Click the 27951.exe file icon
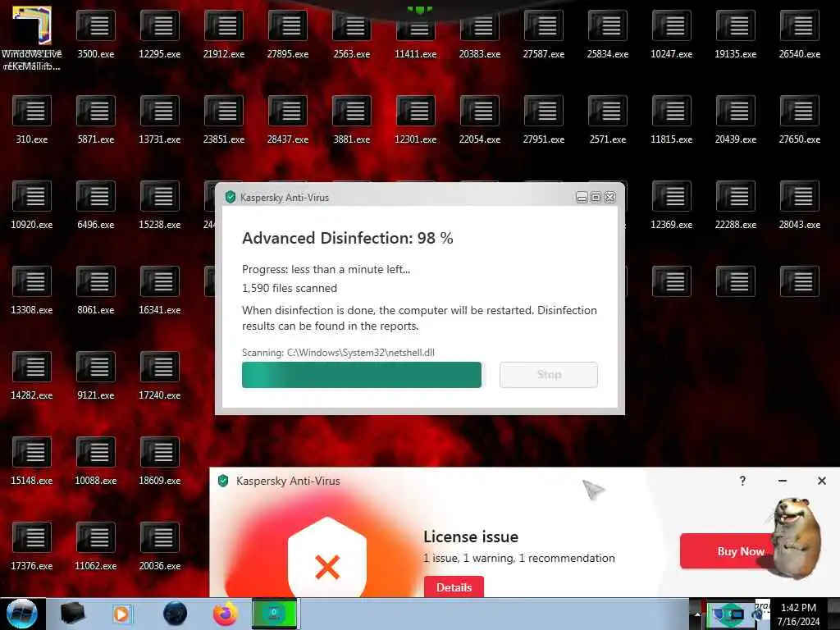840x630 pixels. (x=544, y=111)
